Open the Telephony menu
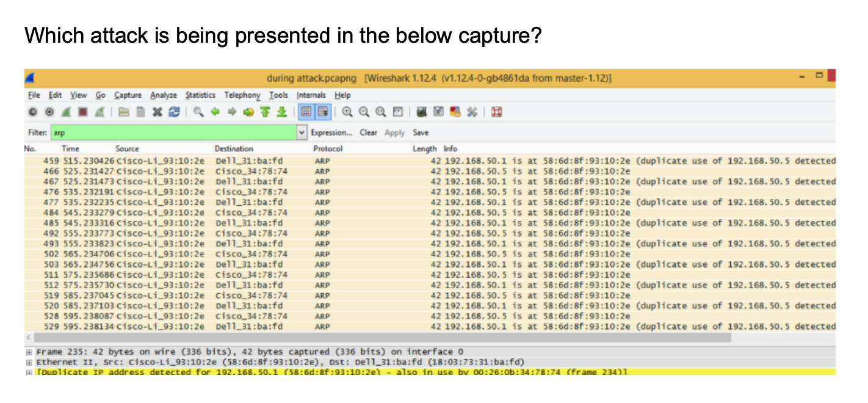Viewport: 868px width, 403px height. (x=242, y=95)
